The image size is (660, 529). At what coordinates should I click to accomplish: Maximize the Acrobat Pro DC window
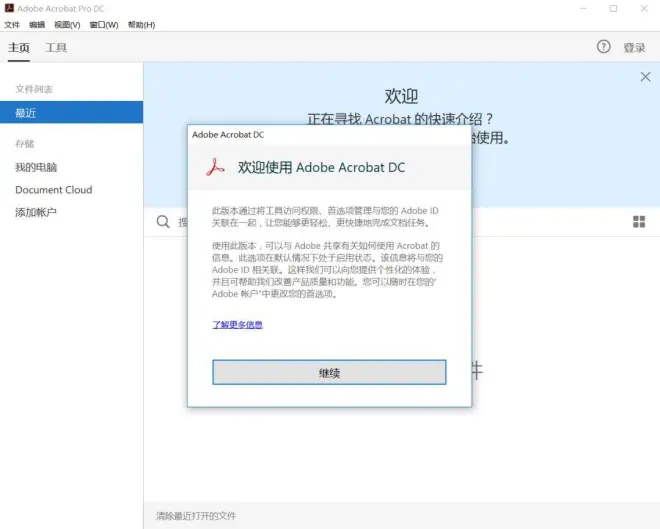[614, 8]
